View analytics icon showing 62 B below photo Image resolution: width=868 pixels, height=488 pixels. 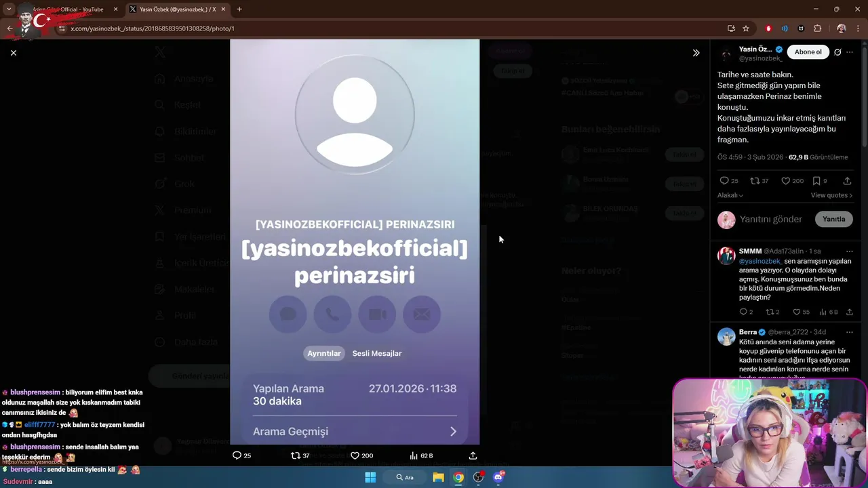pyautogui.click(x=414, y=455)
